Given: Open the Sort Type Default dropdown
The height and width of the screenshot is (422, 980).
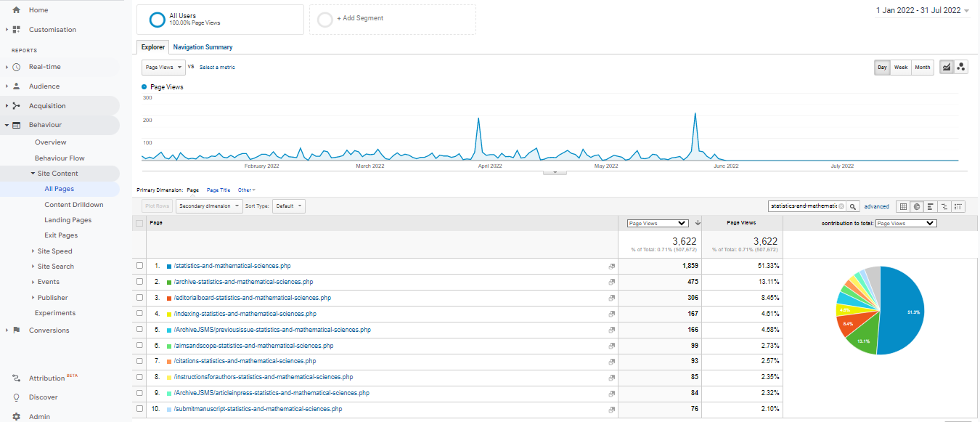Looking at the screenshot, I should pos(290,206).
